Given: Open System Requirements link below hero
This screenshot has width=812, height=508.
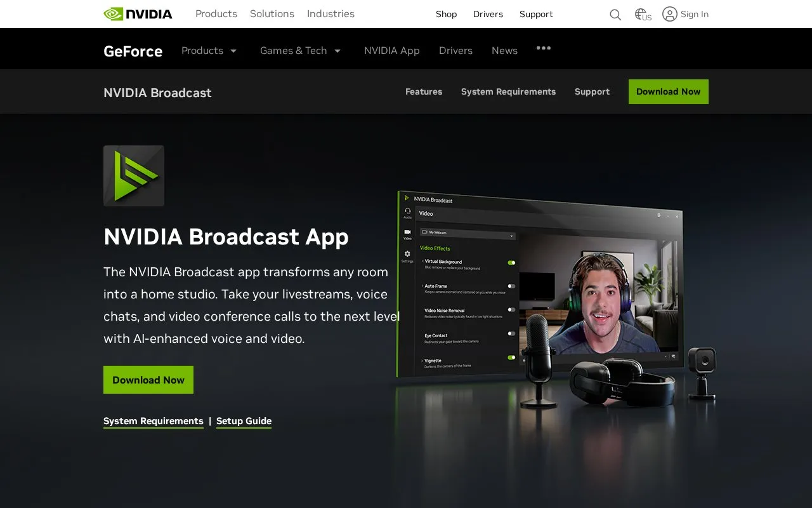Looking at the screenshot, I should (x=154, y=421).
